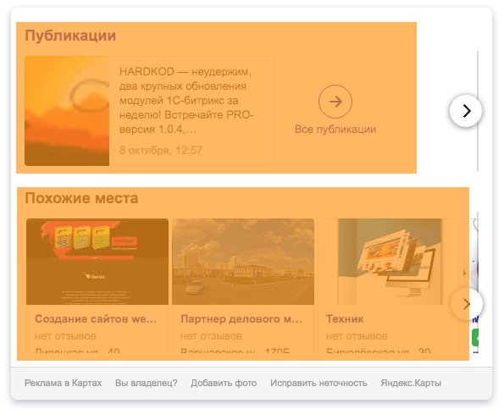The width and height of the screenshot is (504, 420).
Task: Read the HARDKOD — неудержим publication text
Action: coord(186,100)
